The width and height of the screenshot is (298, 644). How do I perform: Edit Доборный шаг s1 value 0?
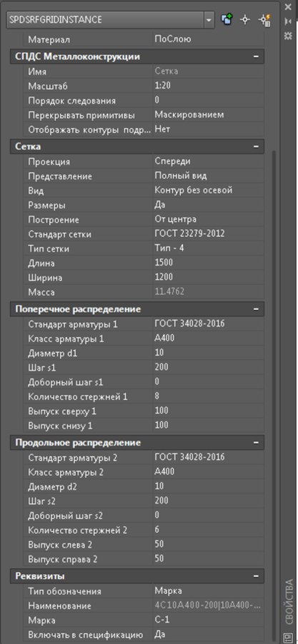tap(208, 381)
